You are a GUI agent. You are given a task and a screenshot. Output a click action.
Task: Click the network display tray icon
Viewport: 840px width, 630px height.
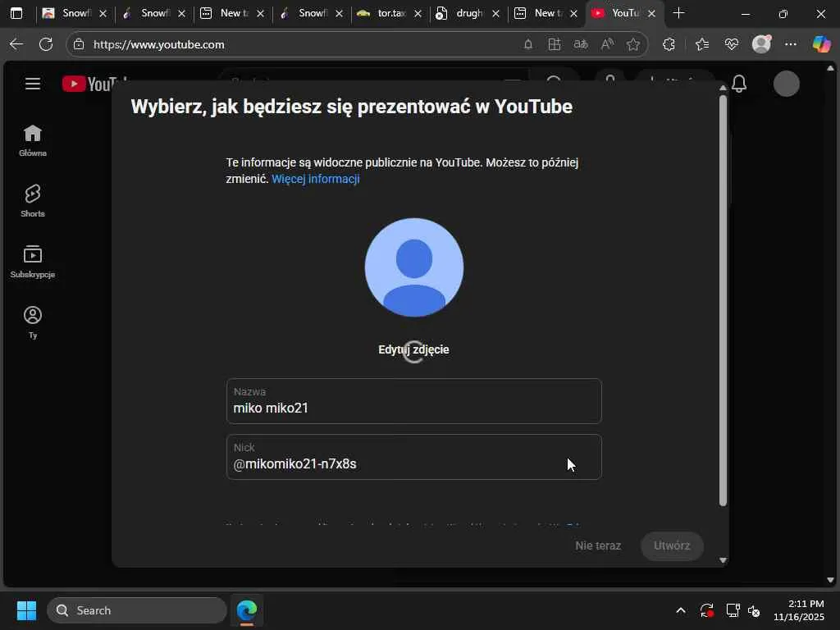[733, 610]
